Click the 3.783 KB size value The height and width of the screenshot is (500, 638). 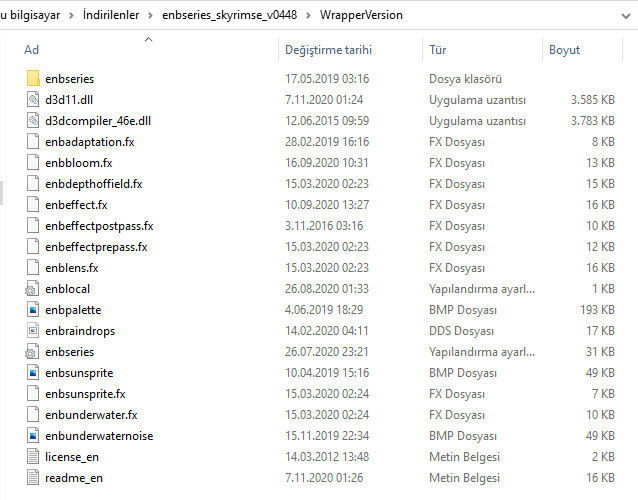592,121
